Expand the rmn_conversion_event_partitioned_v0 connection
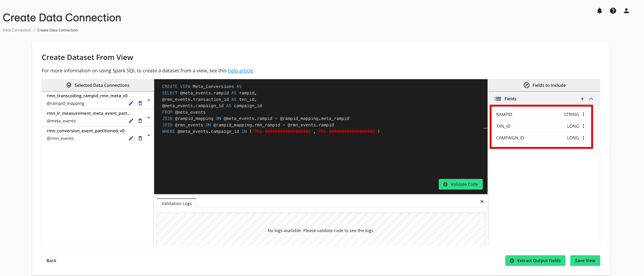Screen dimensions: 644x276 [x=149, y=135]
